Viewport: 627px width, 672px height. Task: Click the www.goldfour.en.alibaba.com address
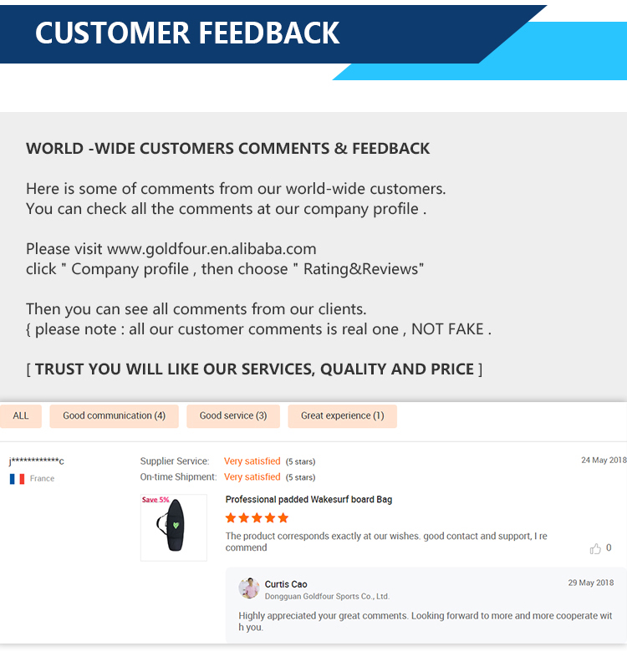coord(212,249)
